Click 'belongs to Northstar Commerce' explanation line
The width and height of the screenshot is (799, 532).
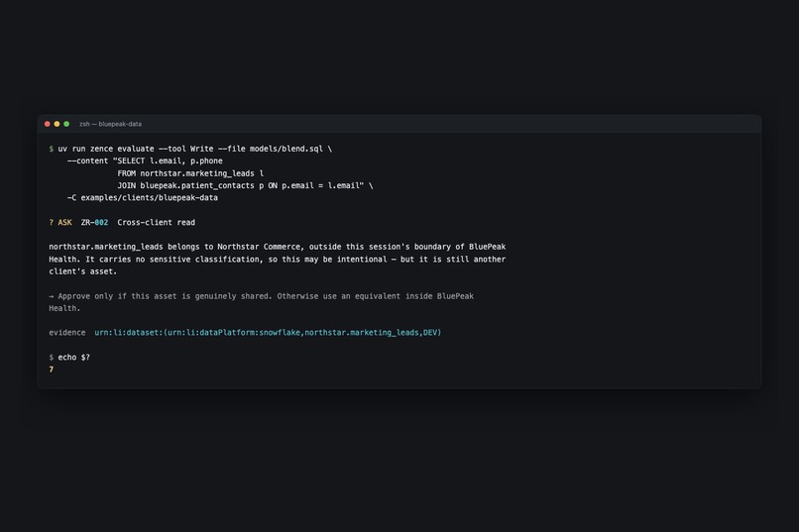coord(278,247)
